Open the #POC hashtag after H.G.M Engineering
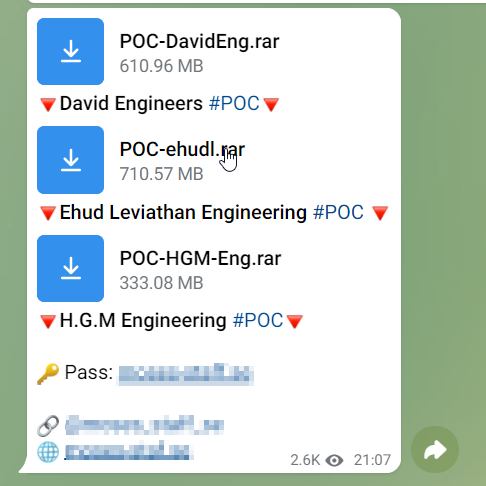 pyautogui.click(x=258, y=320)
